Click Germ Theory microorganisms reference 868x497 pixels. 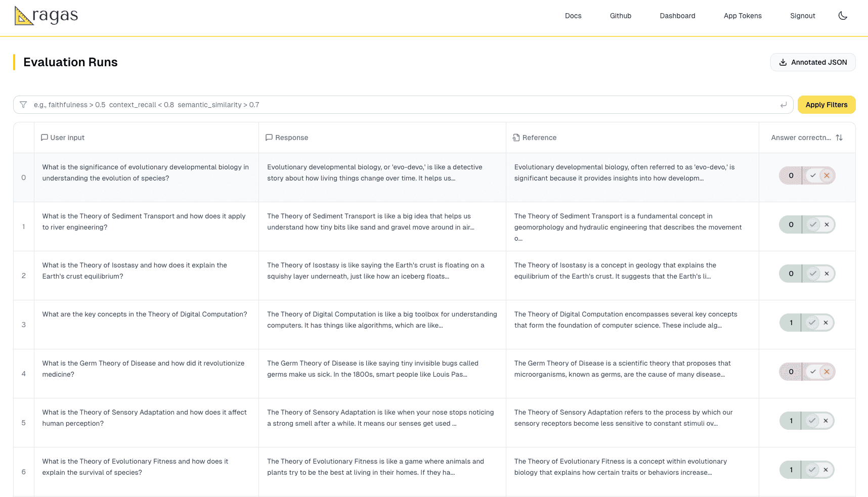coord(623,369)
